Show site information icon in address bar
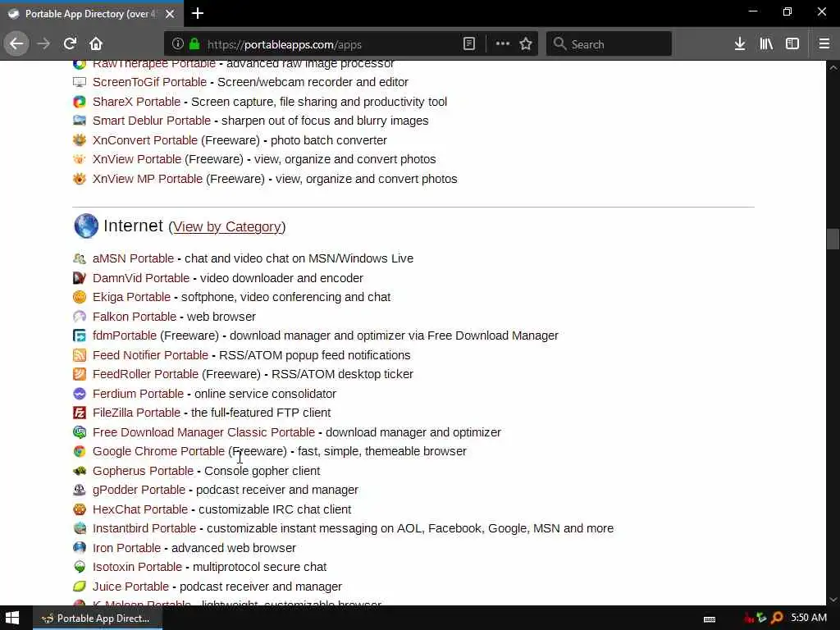The image size is (840, 630). click(x=178, y=44)
